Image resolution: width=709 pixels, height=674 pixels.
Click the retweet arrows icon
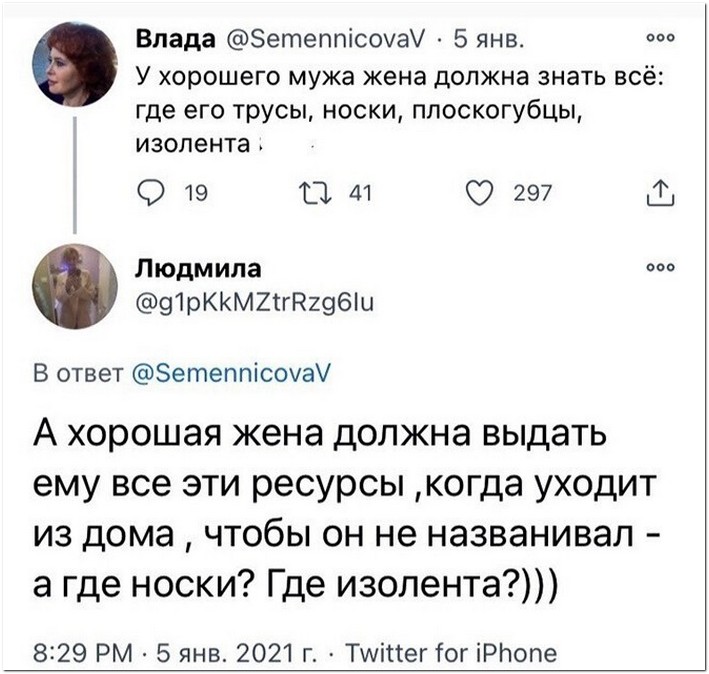point(316,193)
